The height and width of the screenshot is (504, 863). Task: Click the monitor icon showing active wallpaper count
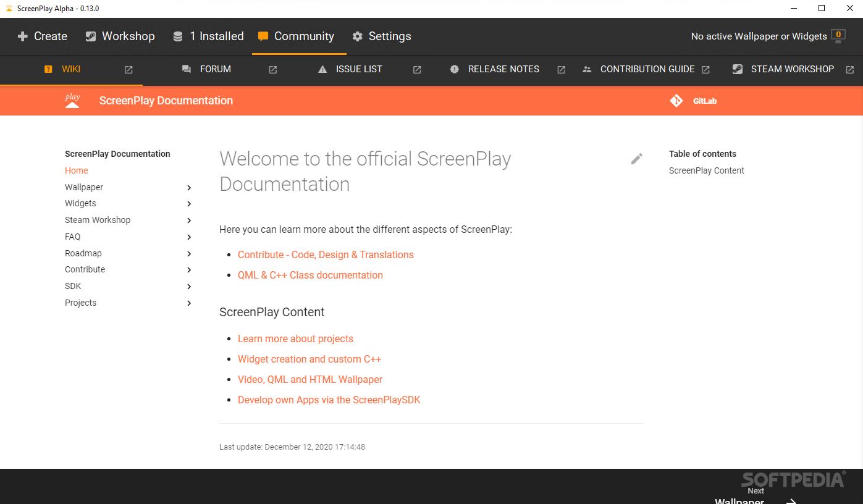[x=838, y=36]
